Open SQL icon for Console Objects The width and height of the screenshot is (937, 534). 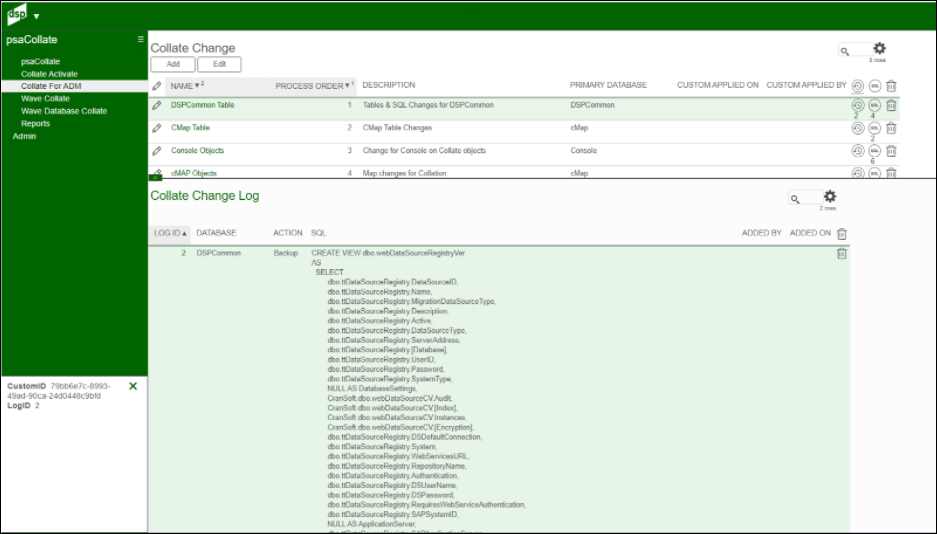point(874,151)
